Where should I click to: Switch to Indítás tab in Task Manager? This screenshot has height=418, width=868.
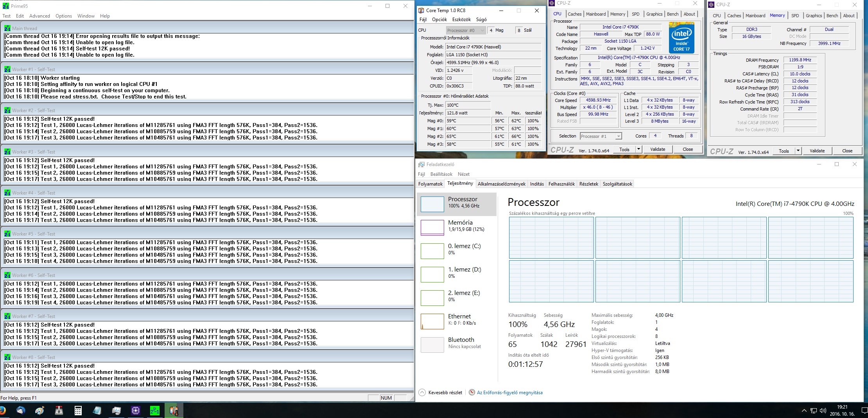[x=537, y=184]
